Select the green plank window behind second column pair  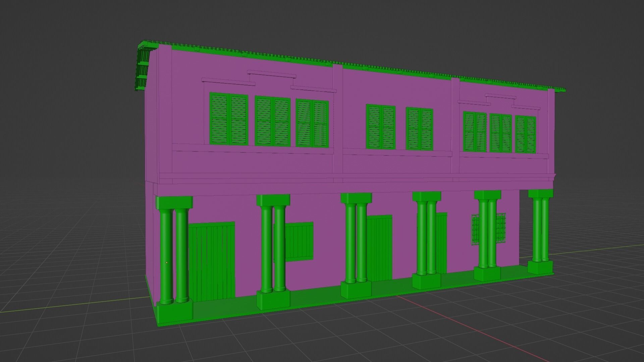(x=299, y=241)
